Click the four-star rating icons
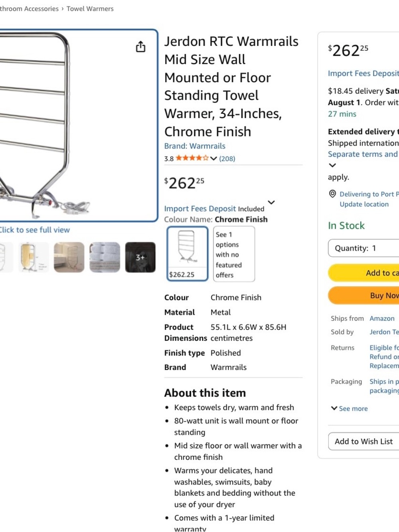The image size is (399, 532). tap(192, 158)
